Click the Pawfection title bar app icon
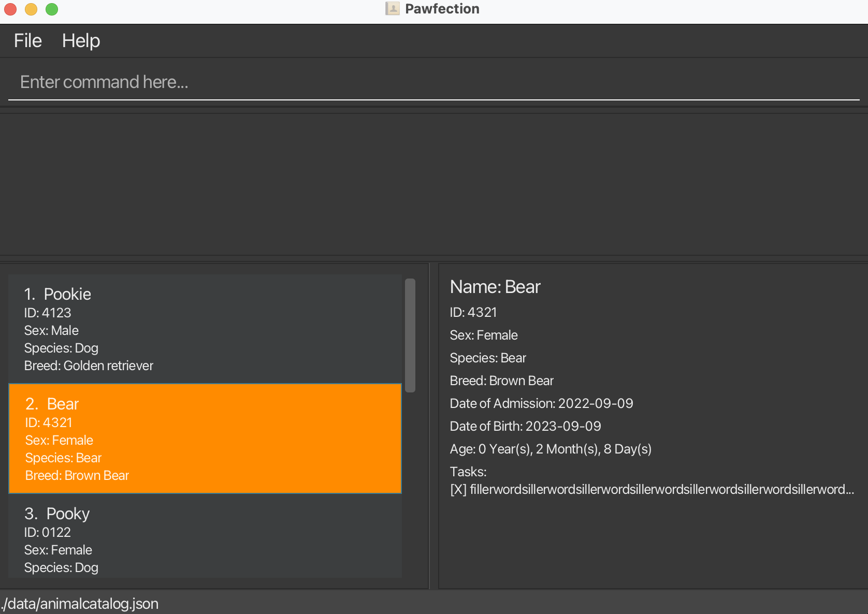The image size is (868, 614). [x=393, y=9]
